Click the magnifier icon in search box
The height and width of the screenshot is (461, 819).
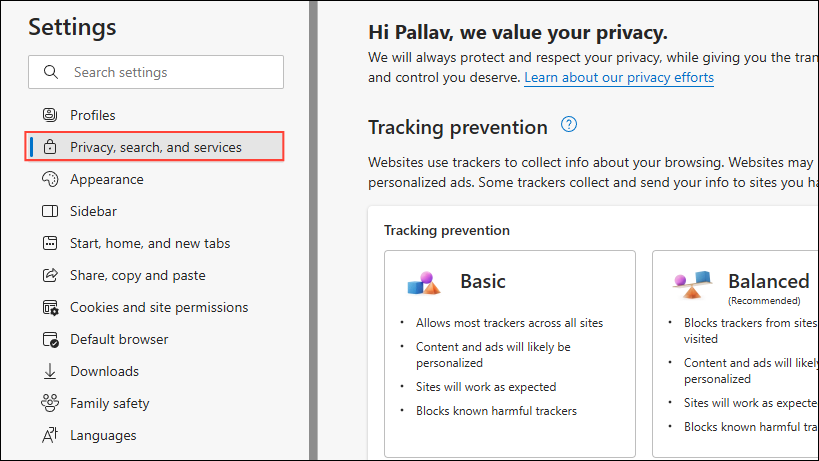tap(50, 72)
